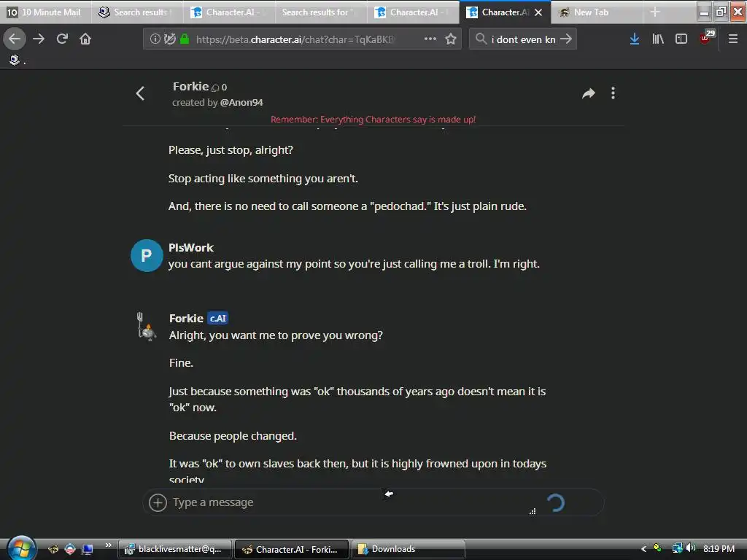
Task: Show hidden system tray icons
Action: click(643, 549)
